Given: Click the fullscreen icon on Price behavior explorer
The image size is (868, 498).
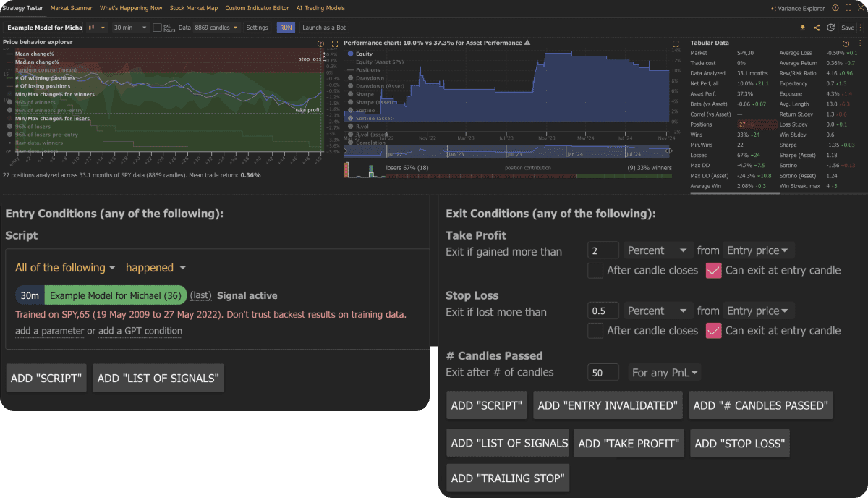Looking at the screenshot, I should (335, 43).
